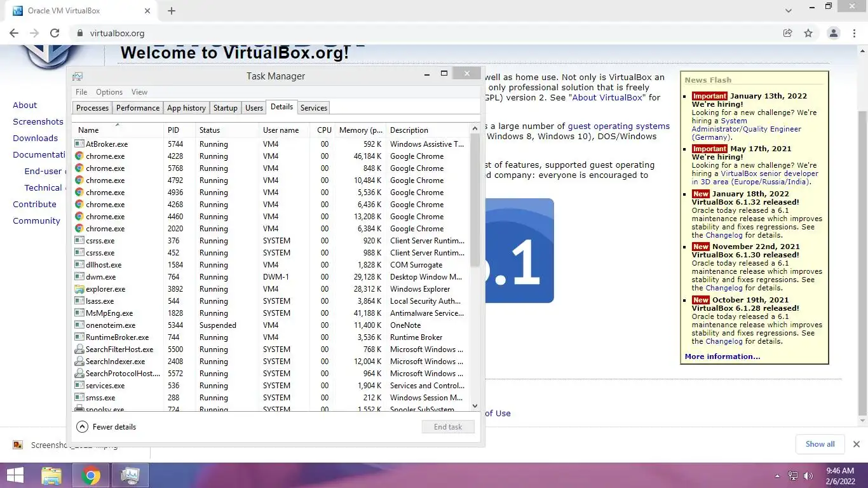This screenshot has height=488, width=868.
Task: Click the SearchIndexer.exe process icon
Action: tap(79, 362)
